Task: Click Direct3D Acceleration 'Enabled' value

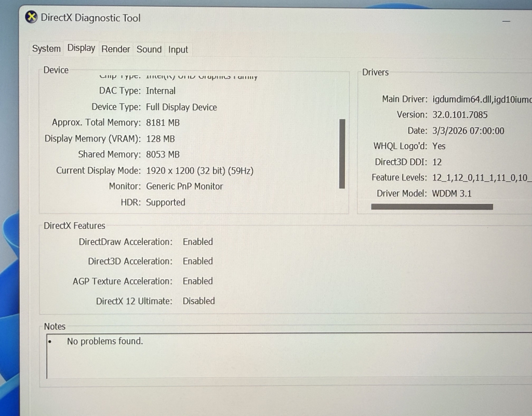Action: [198, 261]
